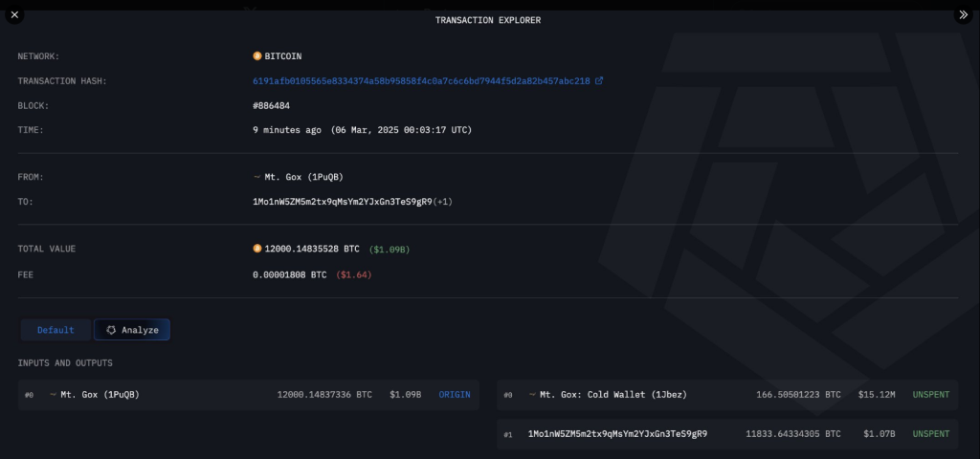Click the Mt. Gox entity icon in From row
Viewport: 980px width, 459px height.
point(256,177)
